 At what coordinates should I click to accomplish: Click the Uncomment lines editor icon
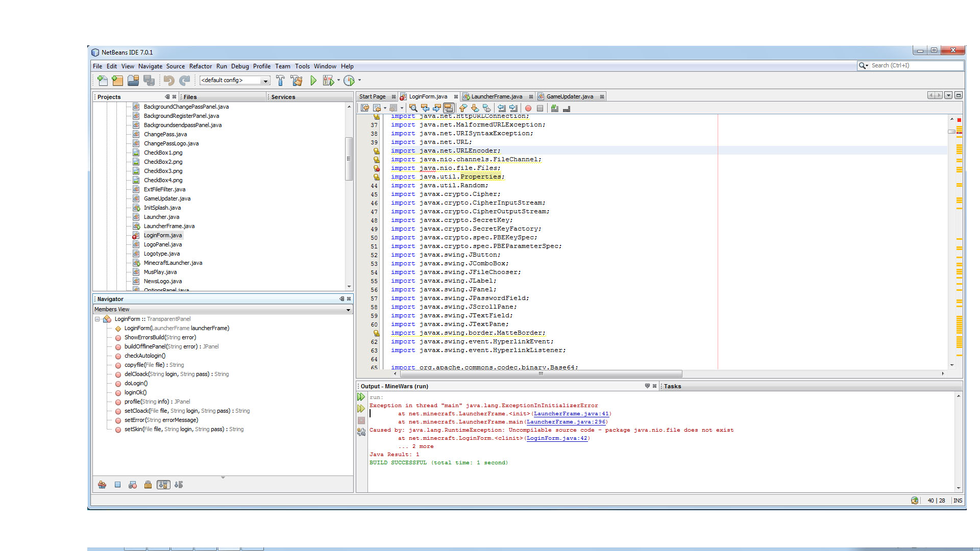tap(567, 108)
